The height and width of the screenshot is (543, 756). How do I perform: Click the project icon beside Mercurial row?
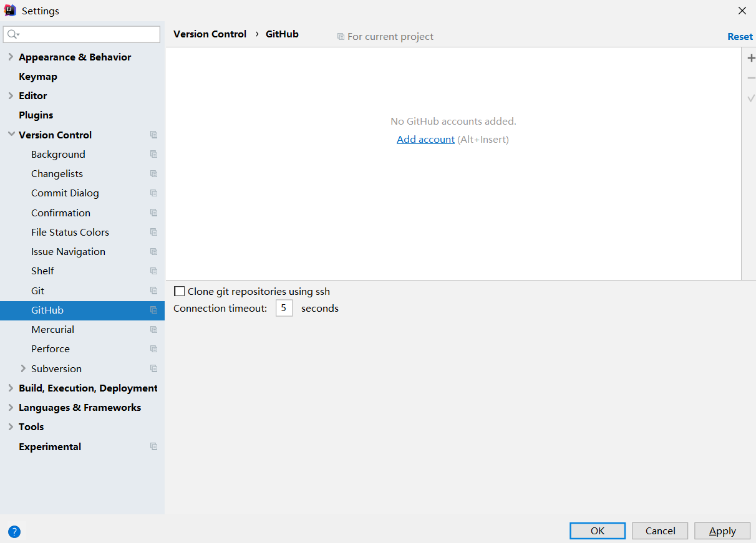(x=154, y=329)
